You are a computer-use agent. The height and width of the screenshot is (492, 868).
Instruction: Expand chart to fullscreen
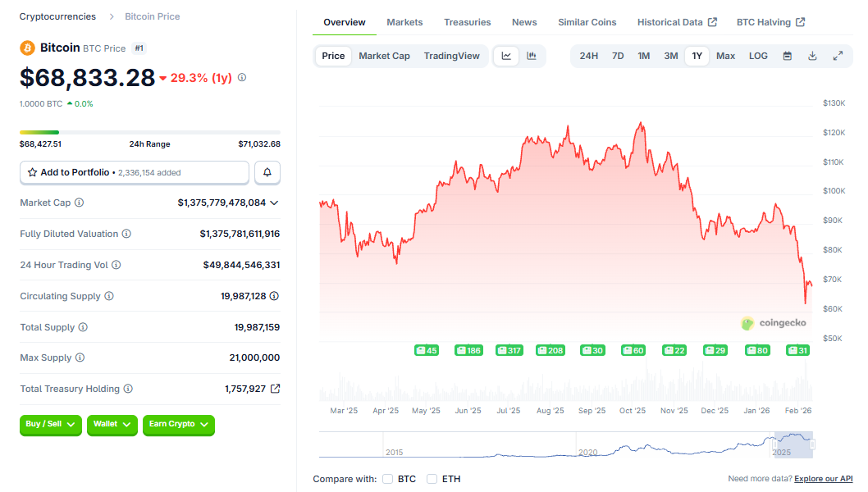pyautogui.click(x=838, y=56)
